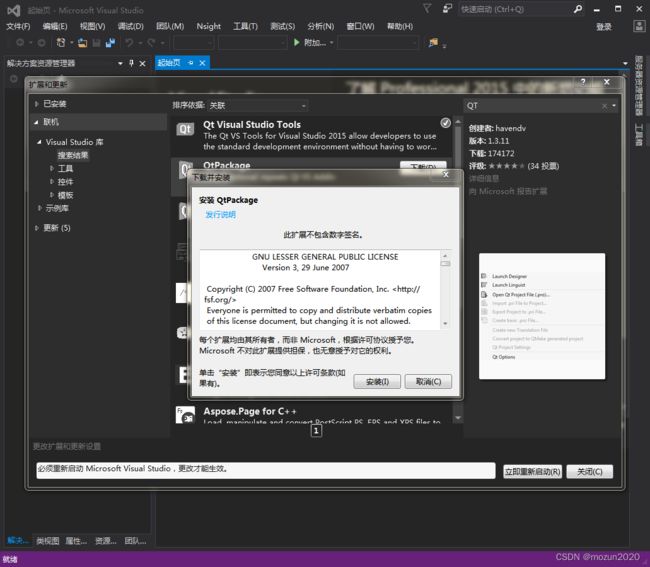Open the Nsight menu

[209, 27]
